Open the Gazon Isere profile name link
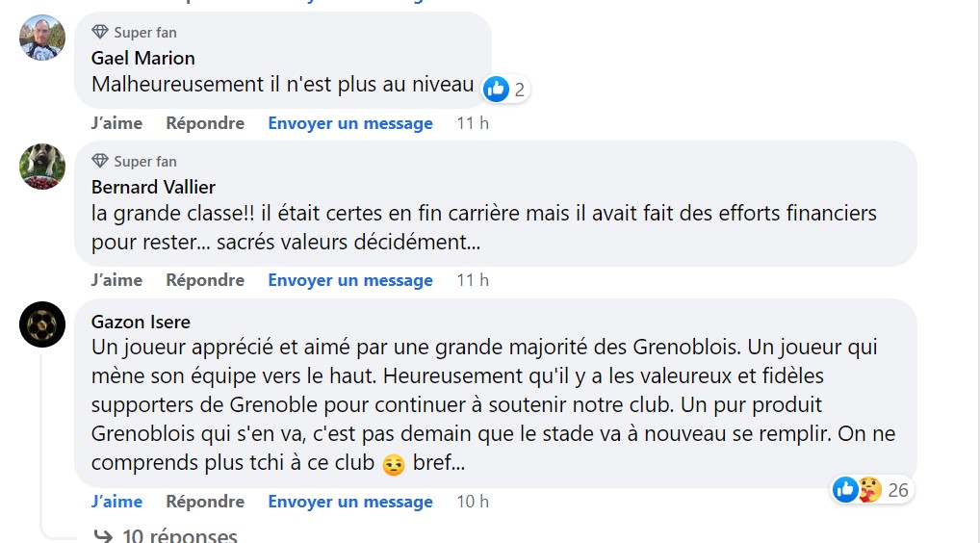This screenshot has height=543, width=980. [141, 322]
